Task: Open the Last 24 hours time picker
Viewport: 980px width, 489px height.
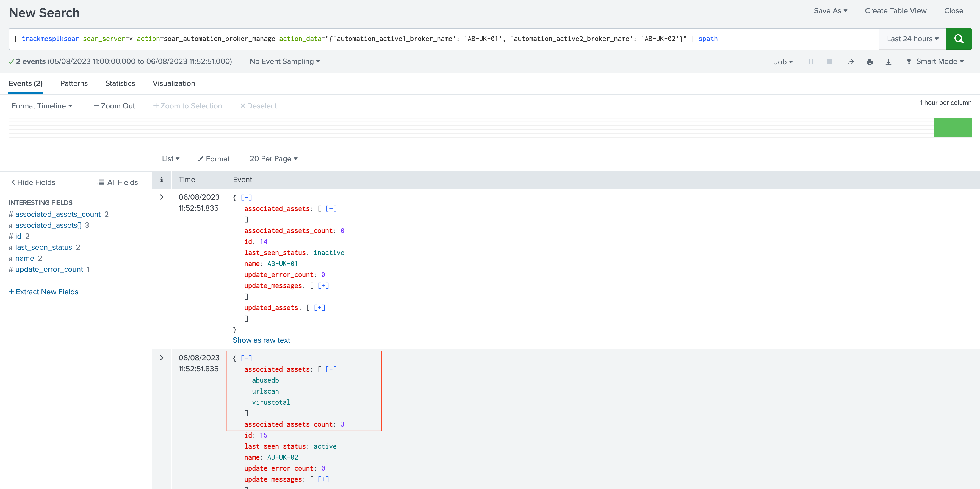Action: pos(912,39)
